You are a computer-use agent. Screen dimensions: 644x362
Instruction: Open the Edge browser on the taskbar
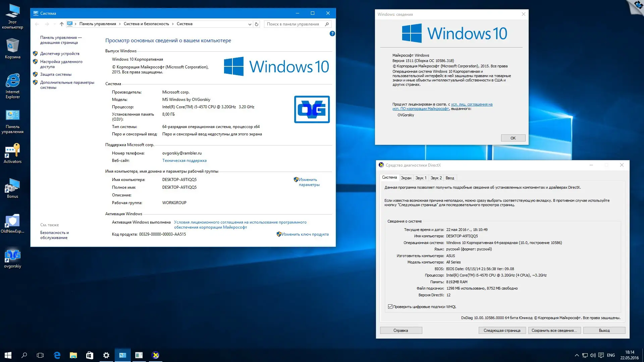pyautogui.click(x=57, y=355)
